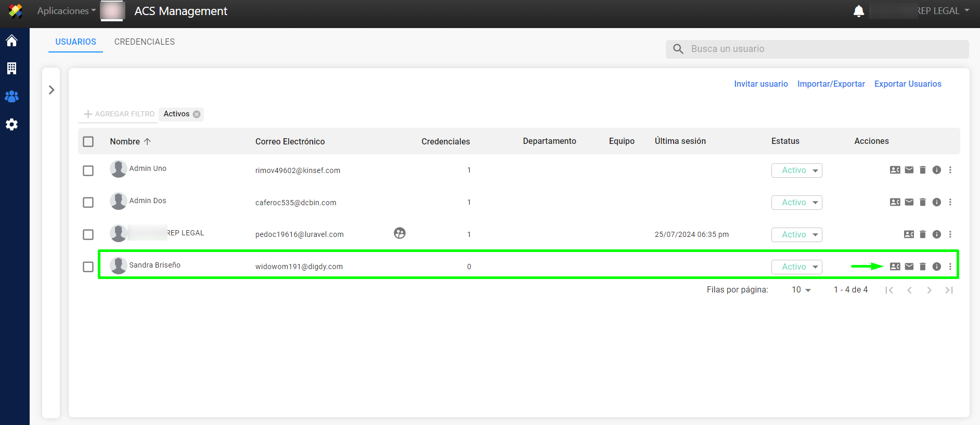Open the users group sidebar icon
The width and height of the screenshot is (980, 425).
point(11,96)
